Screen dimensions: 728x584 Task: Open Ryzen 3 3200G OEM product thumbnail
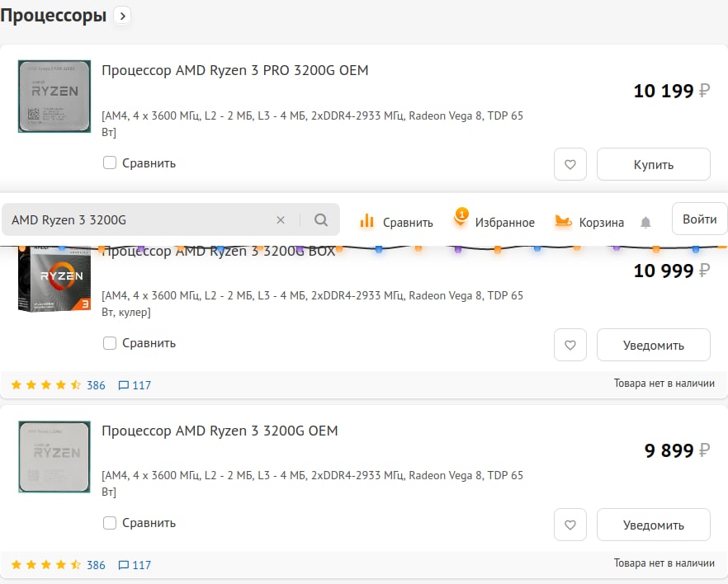tap(54, 457)
